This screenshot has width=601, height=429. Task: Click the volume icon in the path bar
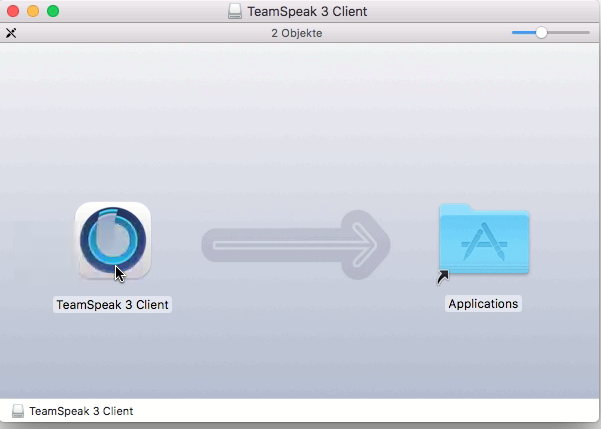(x=18, y=411)
